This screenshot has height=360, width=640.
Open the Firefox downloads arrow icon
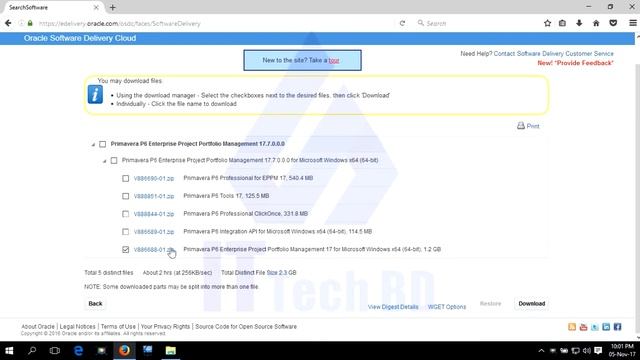579,23
